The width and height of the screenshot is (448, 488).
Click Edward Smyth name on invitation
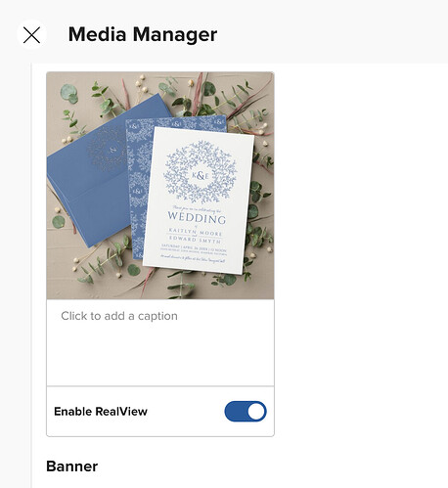(x=195, y=240)
